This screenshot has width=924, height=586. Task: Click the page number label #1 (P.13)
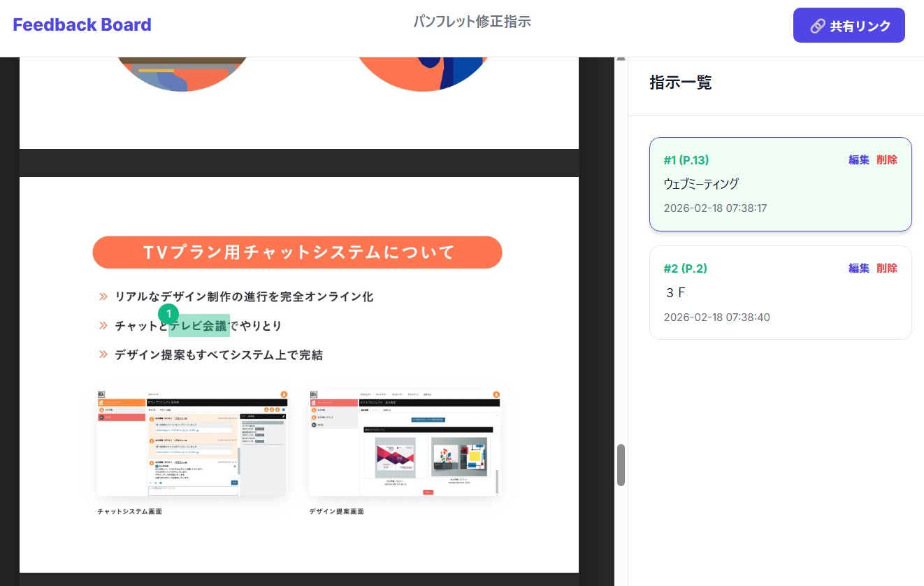[x=686, y=159]
